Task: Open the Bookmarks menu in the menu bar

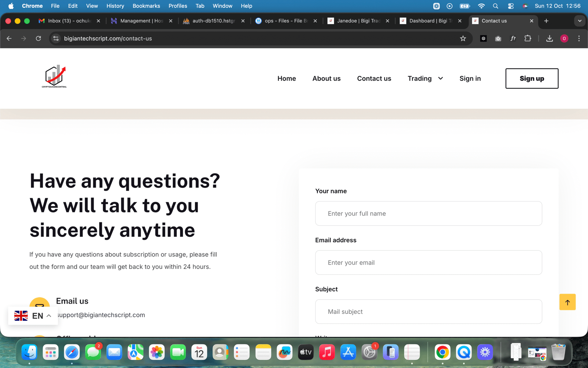Action: click(x=146, y=6)
